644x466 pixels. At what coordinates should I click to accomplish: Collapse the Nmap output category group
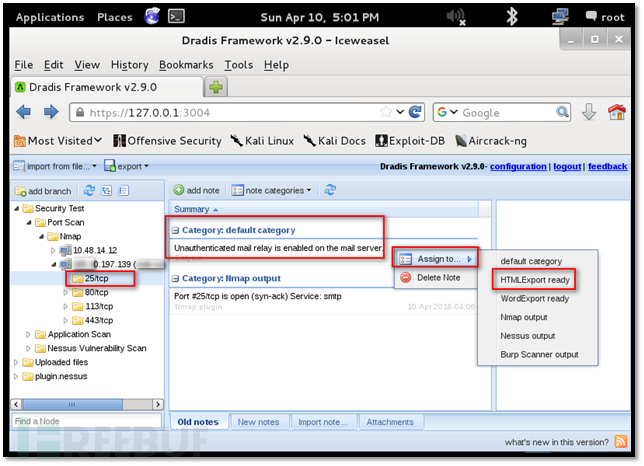coord(175,279)
